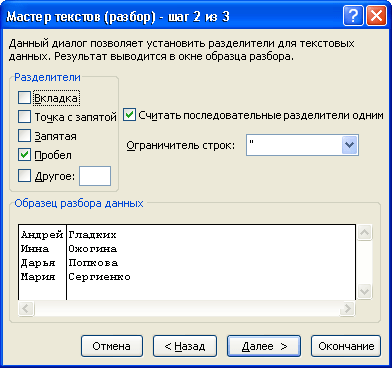
Task: Enable the Вкладка delimiter checkbox
Action: [x=24, y=98]
